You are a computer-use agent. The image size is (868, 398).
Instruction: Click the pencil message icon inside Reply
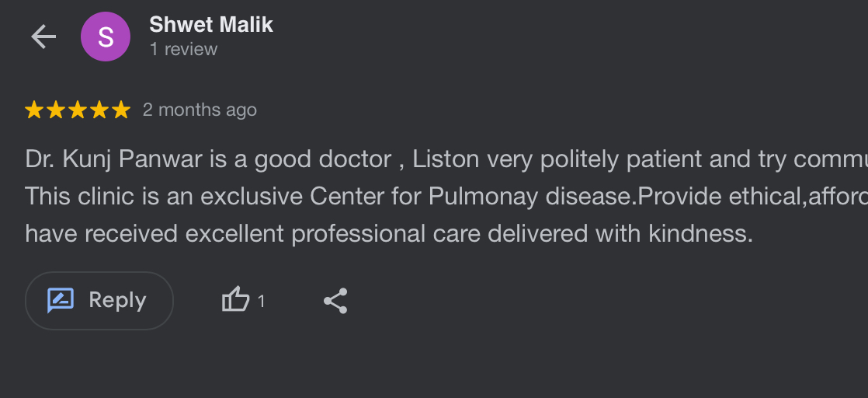(61, 300)
